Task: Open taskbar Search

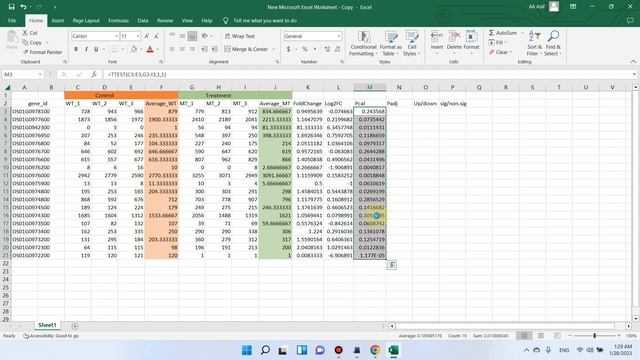Action: tap(265, 350)
